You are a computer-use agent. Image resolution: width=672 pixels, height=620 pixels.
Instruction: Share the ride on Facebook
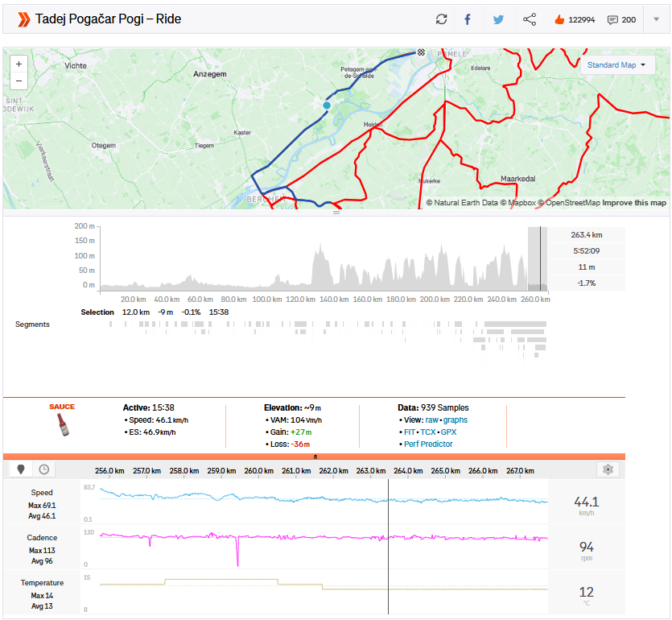click(x=468, y=19)
